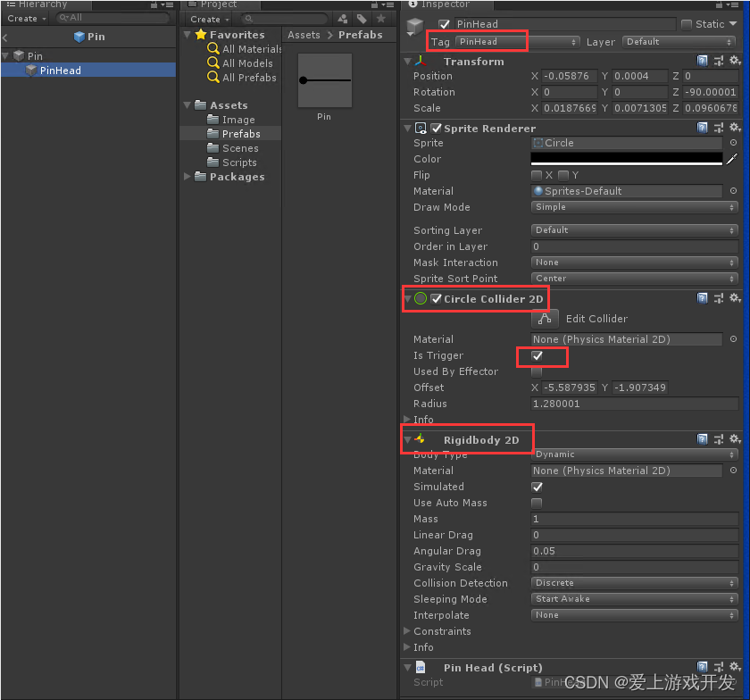750x700 pixels.
Task: Open Rigidbody 2D help icon
Action: tap(702, 439)
